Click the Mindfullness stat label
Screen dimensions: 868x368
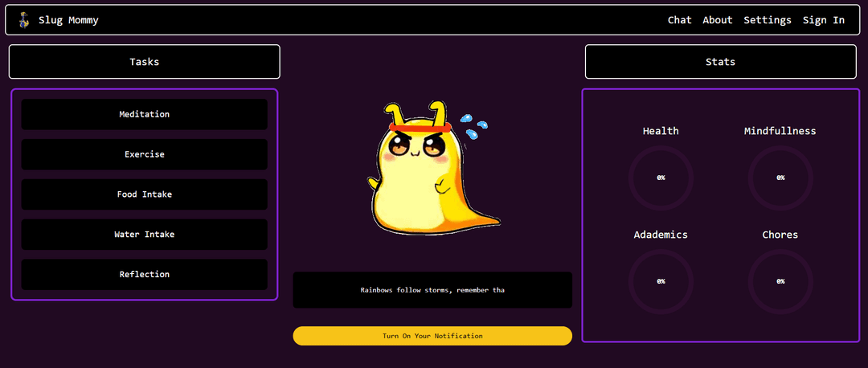tap(780, 131)
